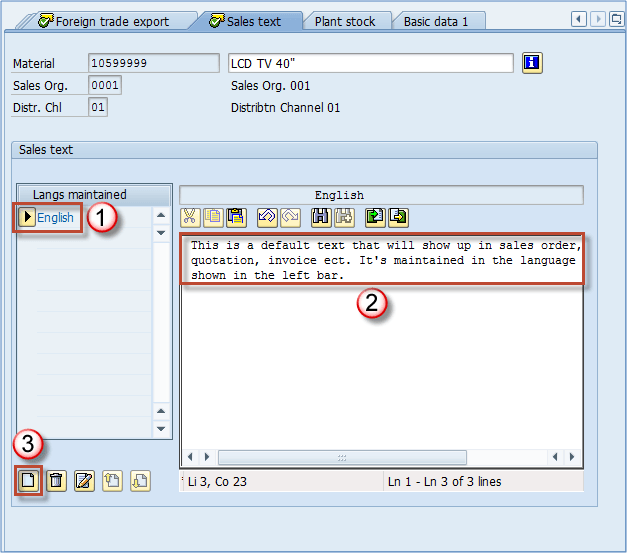Click the Undo arrow icon
The image size is (627, 553).
pyautogui.click(x=266, y=216)
